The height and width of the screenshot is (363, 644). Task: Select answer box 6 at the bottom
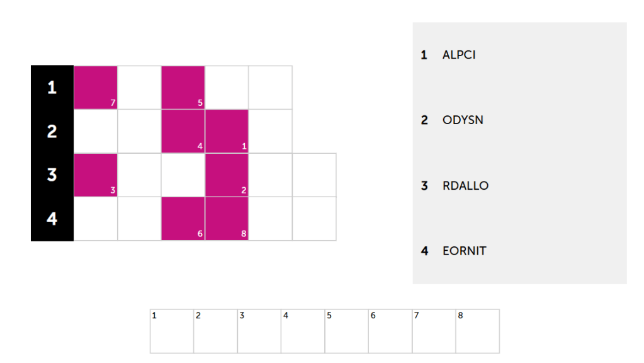tap(390, 331)
